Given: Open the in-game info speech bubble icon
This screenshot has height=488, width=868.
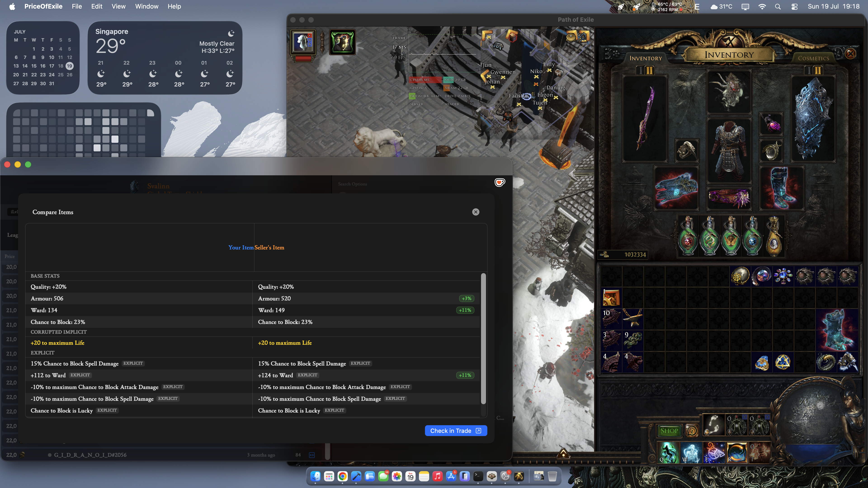Looking at the screenshot, I should tap(692, 430).
